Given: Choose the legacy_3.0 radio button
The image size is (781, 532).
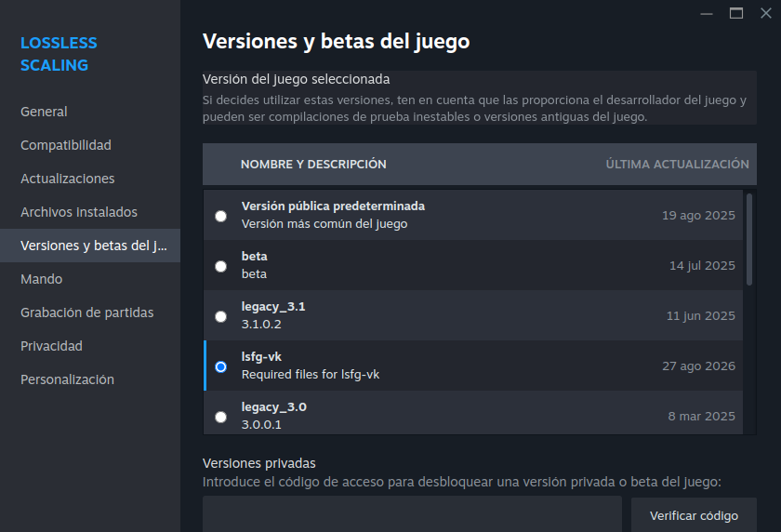Looking at the screenshot, I should coord(220,417).
